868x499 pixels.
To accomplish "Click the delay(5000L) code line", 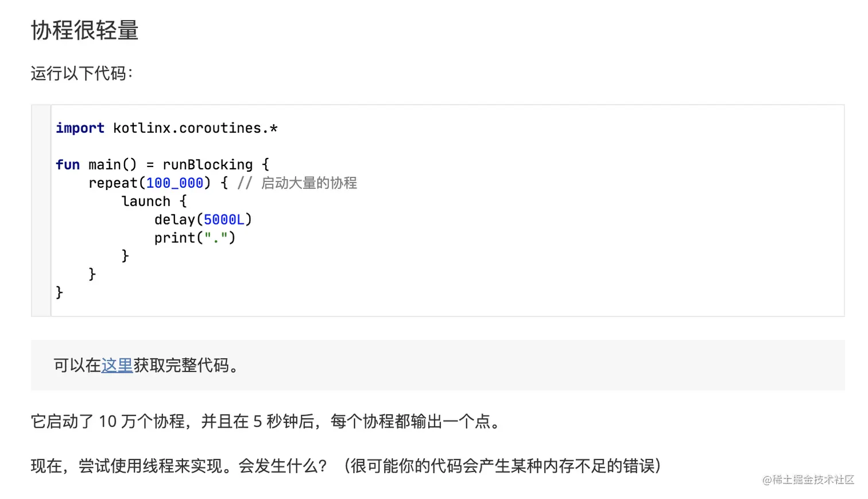I will [203, 220].
